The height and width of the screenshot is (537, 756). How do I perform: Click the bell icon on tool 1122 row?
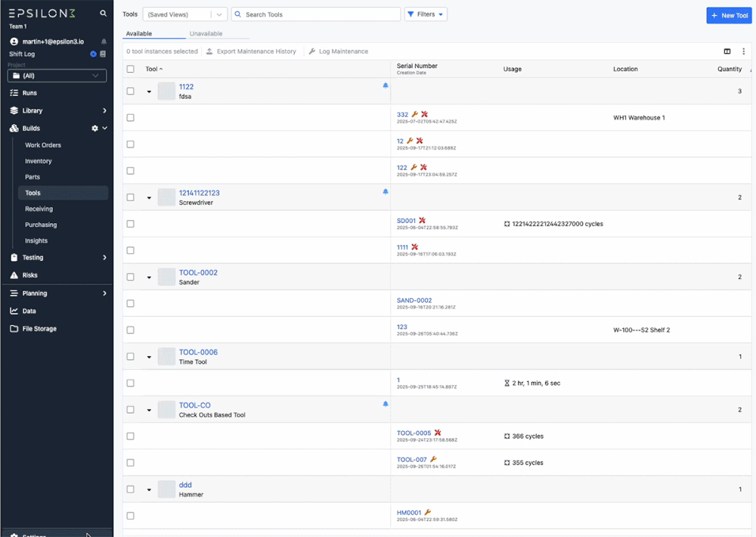click(x=386, y=85)
